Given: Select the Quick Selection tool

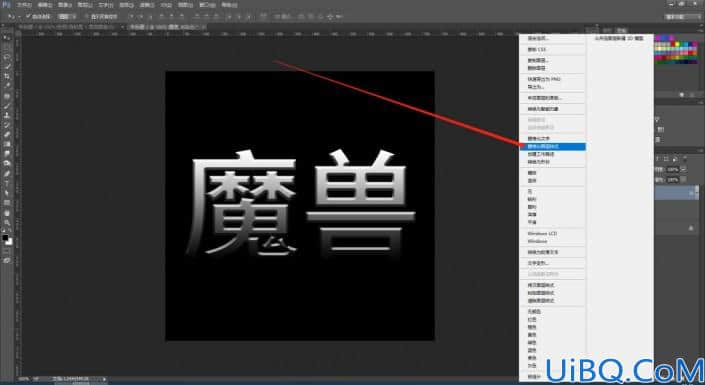Looking at the screenshot, I should (7, 67).
